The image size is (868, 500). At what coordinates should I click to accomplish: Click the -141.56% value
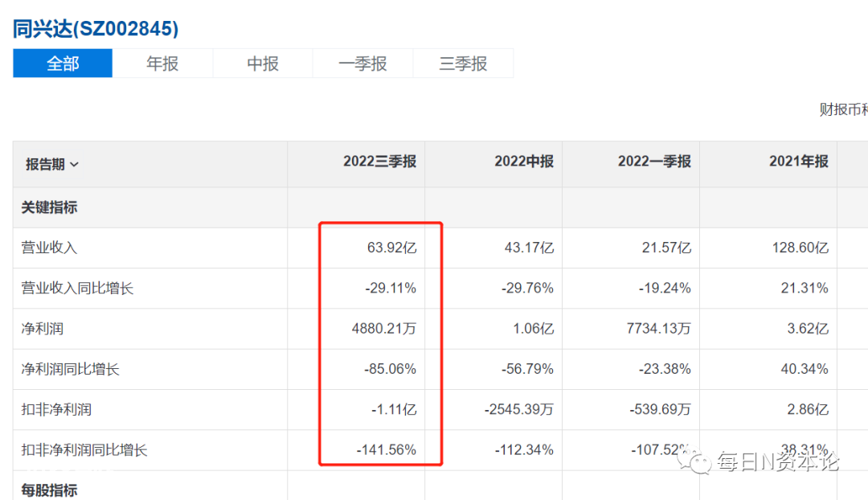point(387,449)
